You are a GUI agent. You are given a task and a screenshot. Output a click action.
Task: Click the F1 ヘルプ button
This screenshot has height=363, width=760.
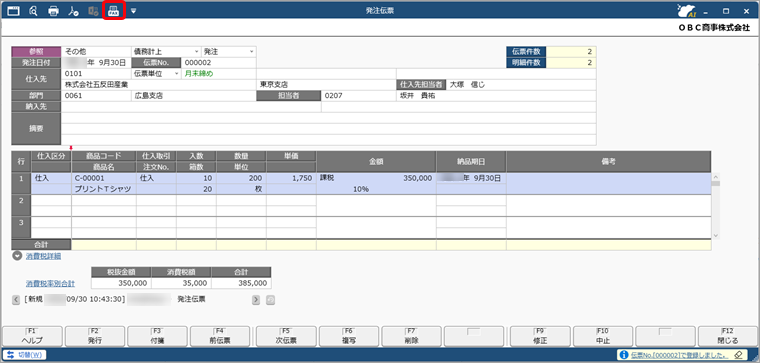click(x=32, y=335)
